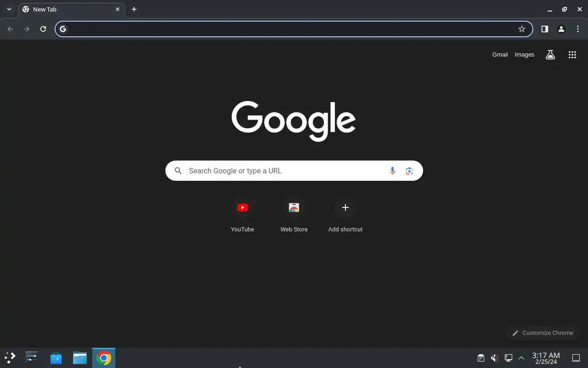Open the application launcher in taskbar
588x368 pixels.
[10, 357]
